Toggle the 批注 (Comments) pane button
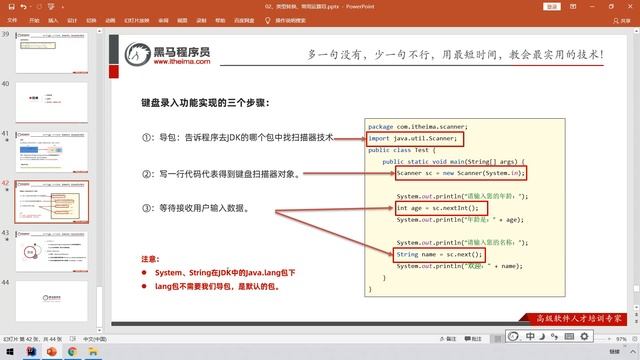Viewport: 640px width, 360px height. pyautogui.click(x=473, y=339)
